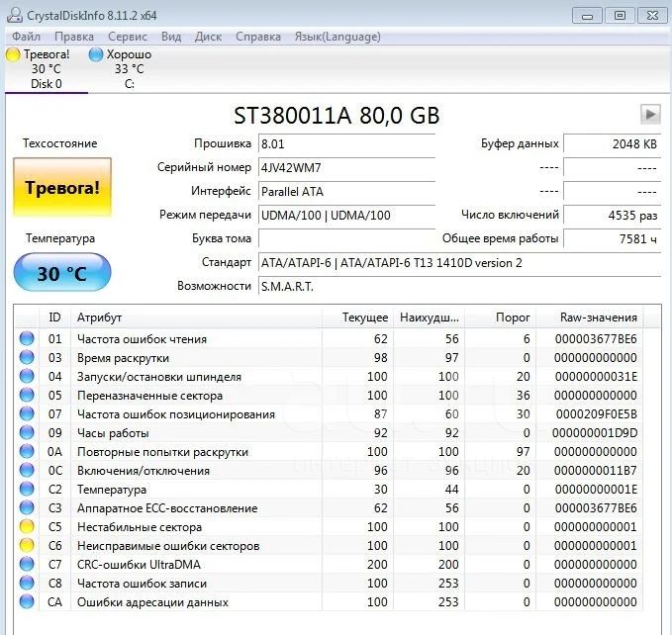Click the 2048 KB buffer size value
672x635 pixels.
(612, 143)
